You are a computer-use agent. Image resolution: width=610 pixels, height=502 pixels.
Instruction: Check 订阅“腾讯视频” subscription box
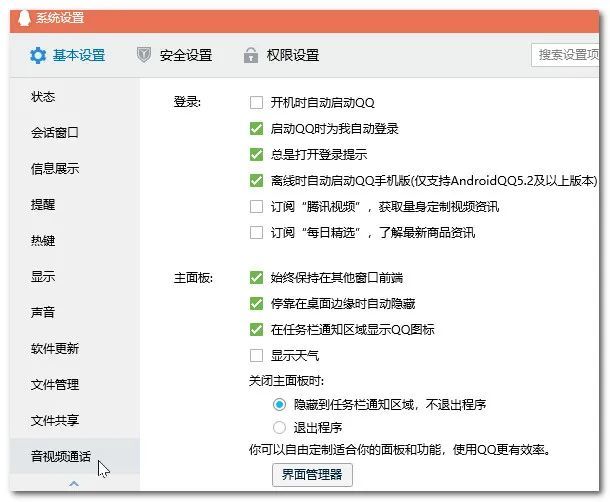256,206
